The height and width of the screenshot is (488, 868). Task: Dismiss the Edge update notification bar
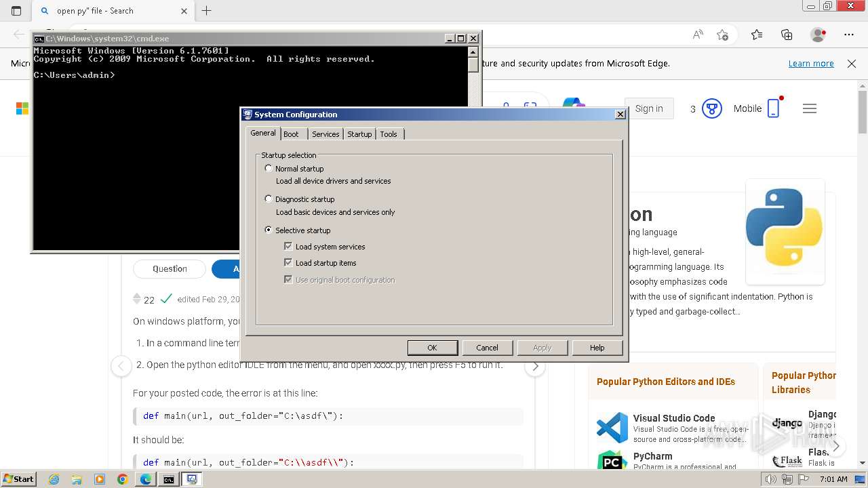pos(852,63)
